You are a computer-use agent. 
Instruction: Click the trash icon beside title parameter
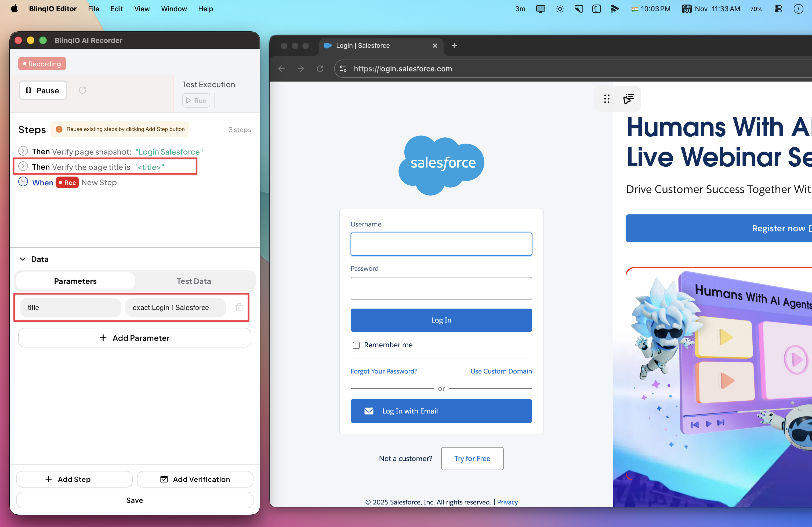239,308
